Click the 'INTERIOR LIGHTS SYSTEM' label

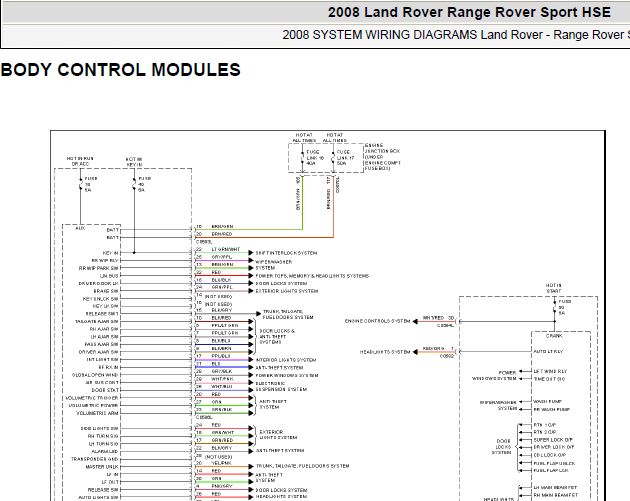point(286,360)
